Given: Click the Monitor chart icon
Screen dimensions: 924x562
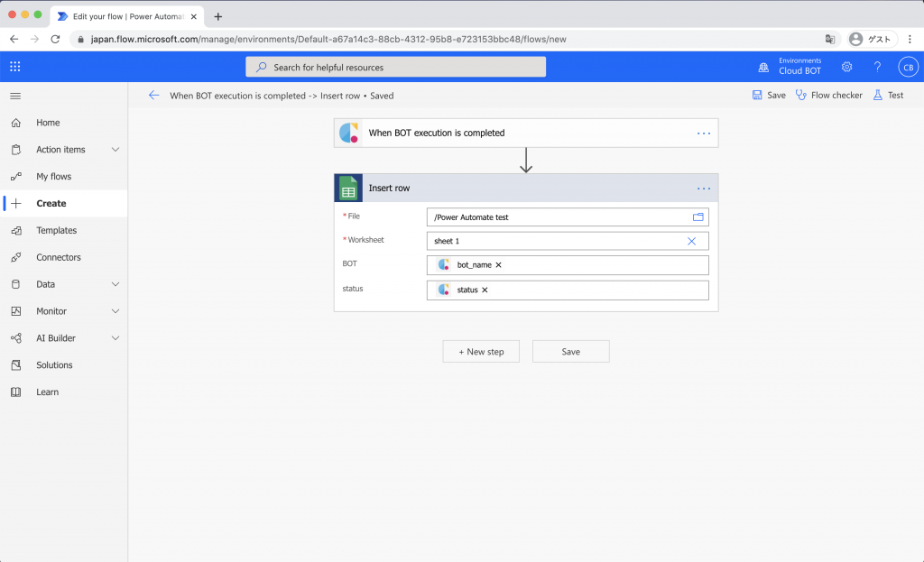Looking at the screenshot, I should click(16, 311).
